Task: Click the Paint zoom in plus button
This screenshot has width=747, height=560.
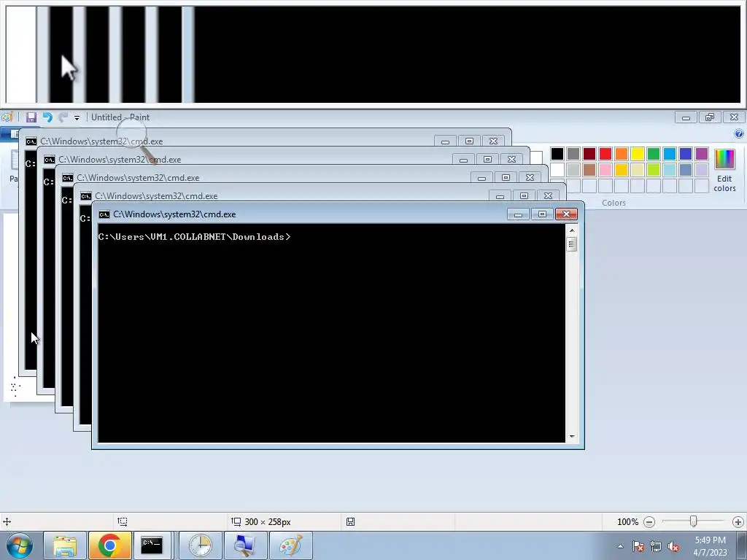Action: 738,522
